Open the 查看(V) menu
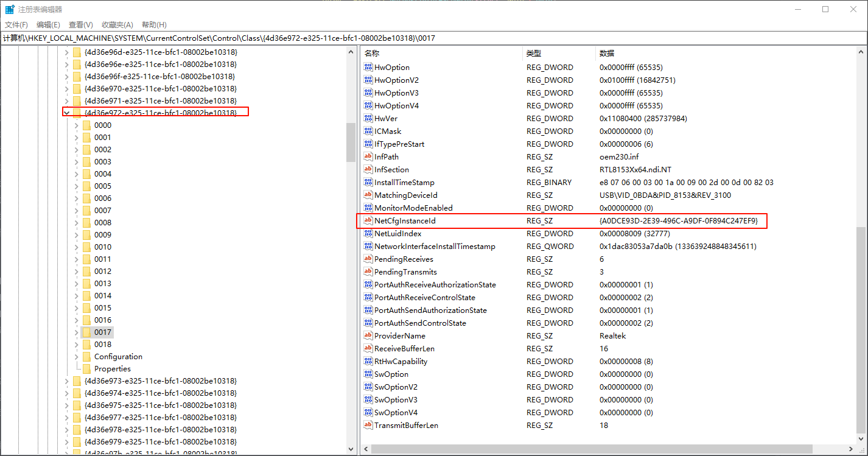The image size is (868, 456). [80, 25]
